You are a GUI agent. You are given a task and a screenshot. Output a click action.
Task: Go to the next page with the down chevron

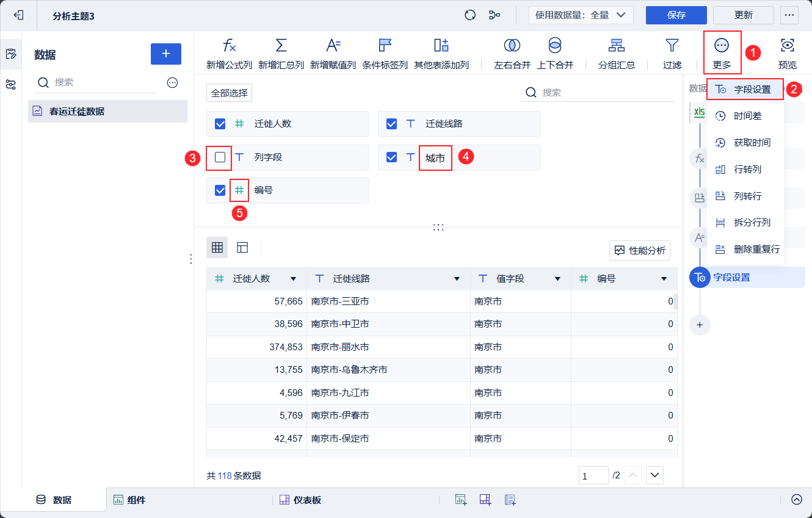click(x=655, y=475)
